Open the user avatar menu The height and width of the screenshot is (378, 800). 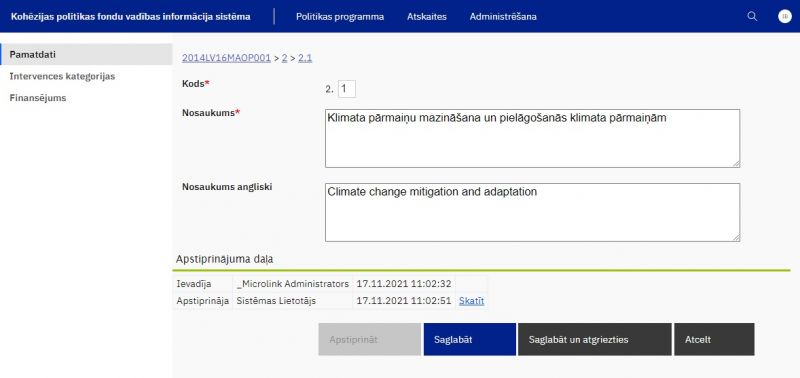click(785, 16)
